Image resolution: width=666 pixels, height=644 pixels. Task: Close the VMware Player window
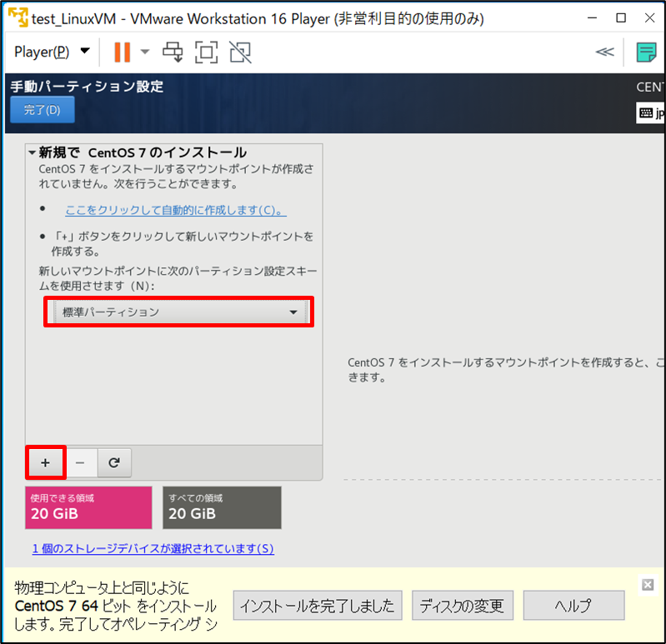[x=650, y=17]
